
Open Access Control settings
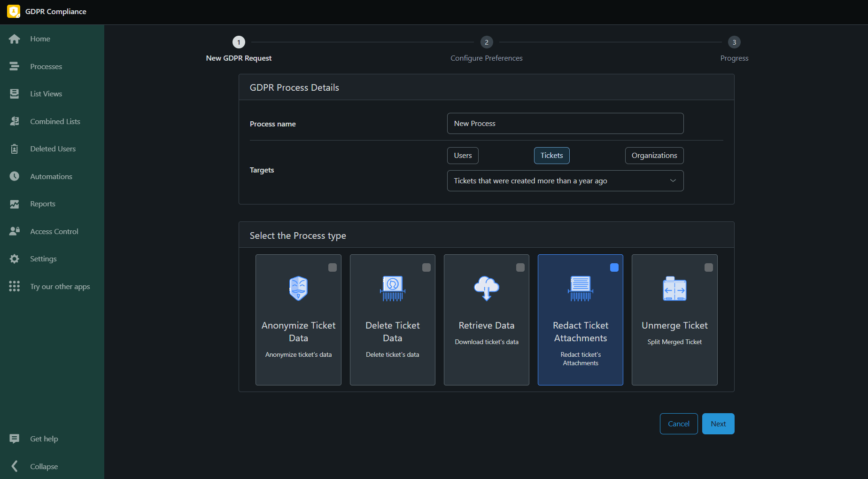[x=14, y=231]
